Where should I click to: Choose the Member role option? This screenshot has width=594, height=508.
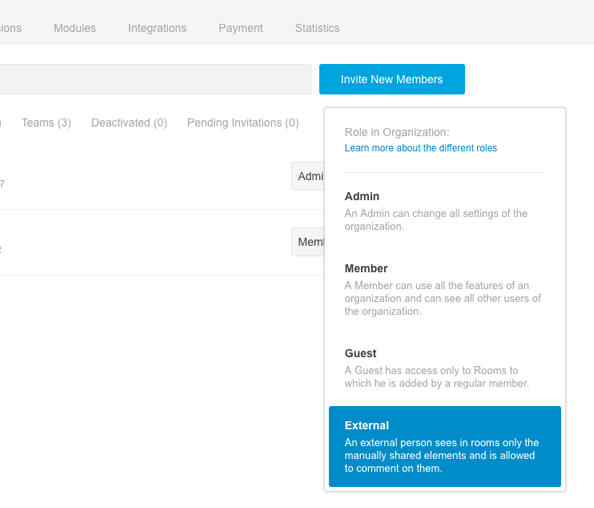pos(445,289)
